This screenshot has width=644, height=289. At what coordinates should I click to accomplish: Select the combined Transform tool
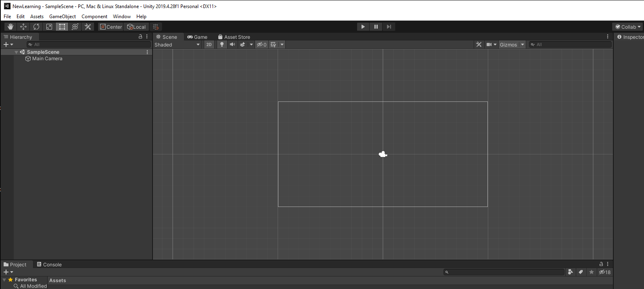click(75, 27)
